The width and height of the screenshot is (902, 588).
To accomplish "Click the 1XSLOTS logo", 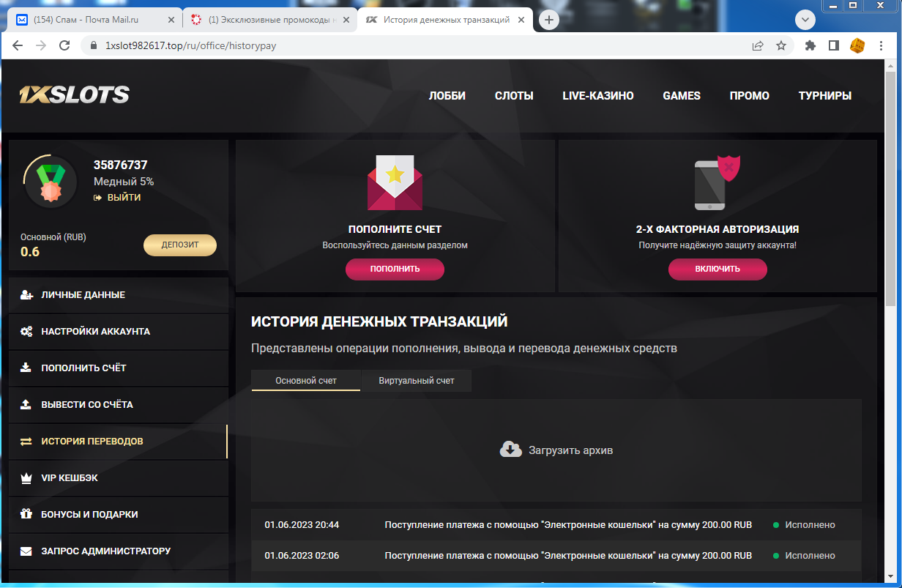I will [74, 94].
